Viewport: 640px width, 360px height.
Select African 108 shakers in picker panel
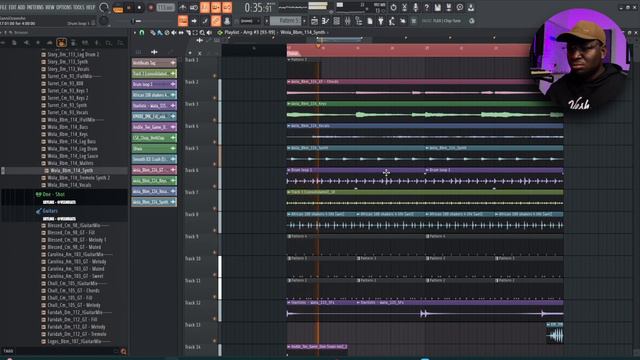coord(154,95)
